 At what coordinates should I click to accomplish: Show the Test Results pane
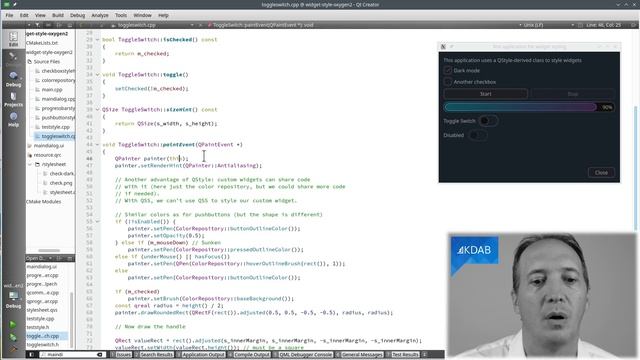pos(403,355)
